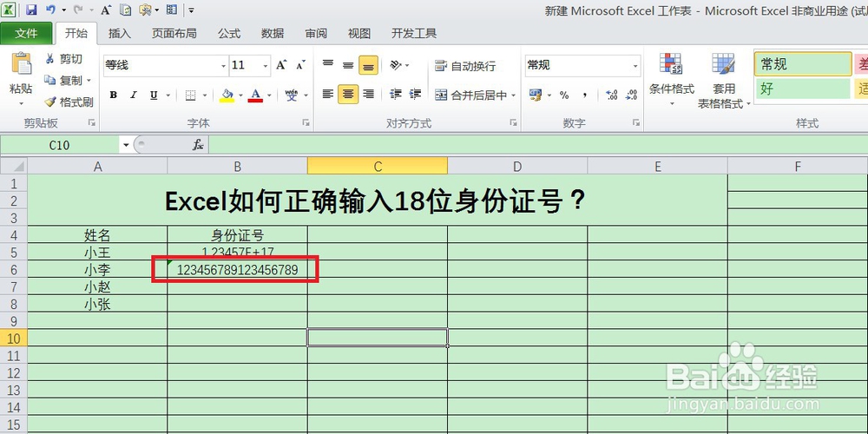868x434 pixels.
Task: Open the underline style dropdown arrow
Action: coord(168,95)
